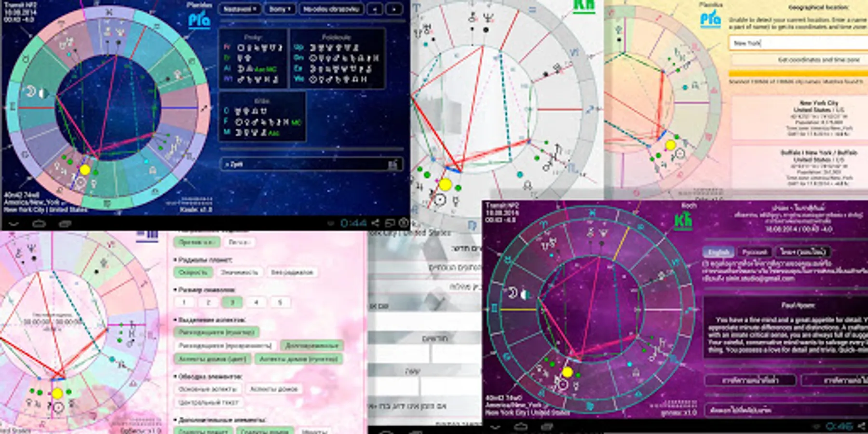Switch to the English language tab

[x=719, y=252]
